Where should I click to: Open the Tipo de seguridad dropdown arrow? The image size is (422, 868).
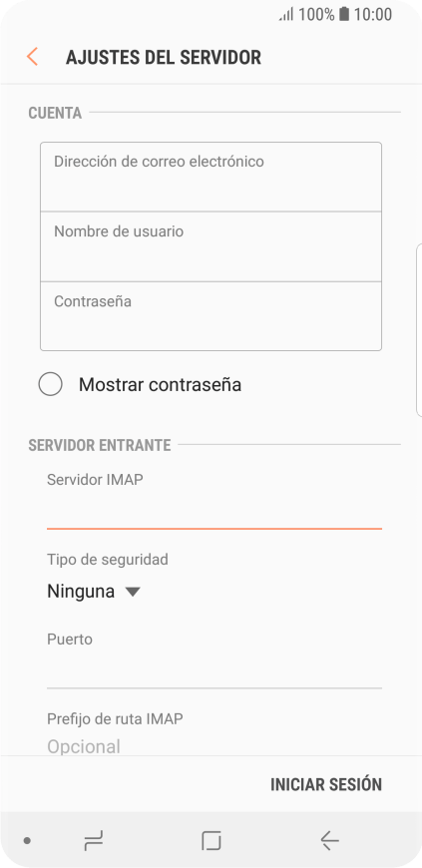click(133, 592)
